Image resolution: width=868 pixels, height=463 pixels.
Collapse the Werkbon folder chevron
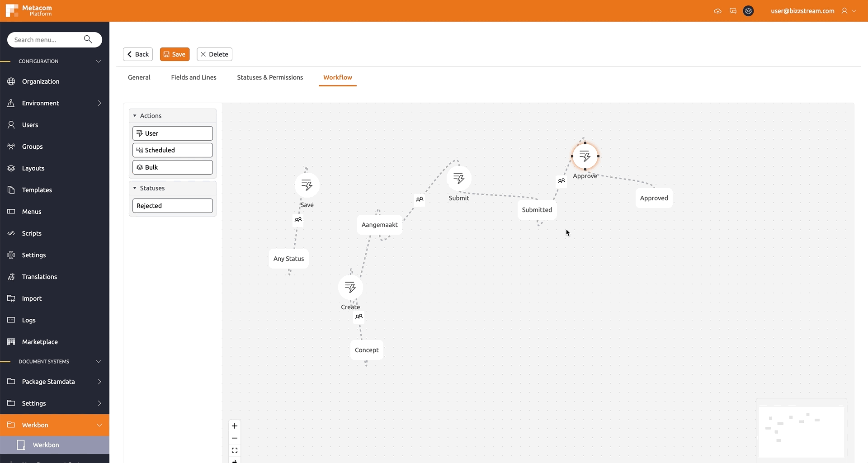pyautogui.click(x=99, y=425)
